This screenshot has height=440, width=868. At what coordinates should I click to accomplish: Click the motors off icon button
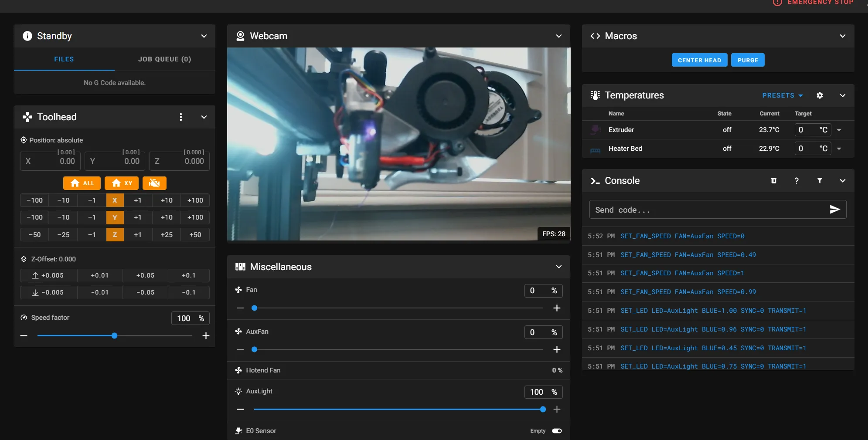(154, 183)
